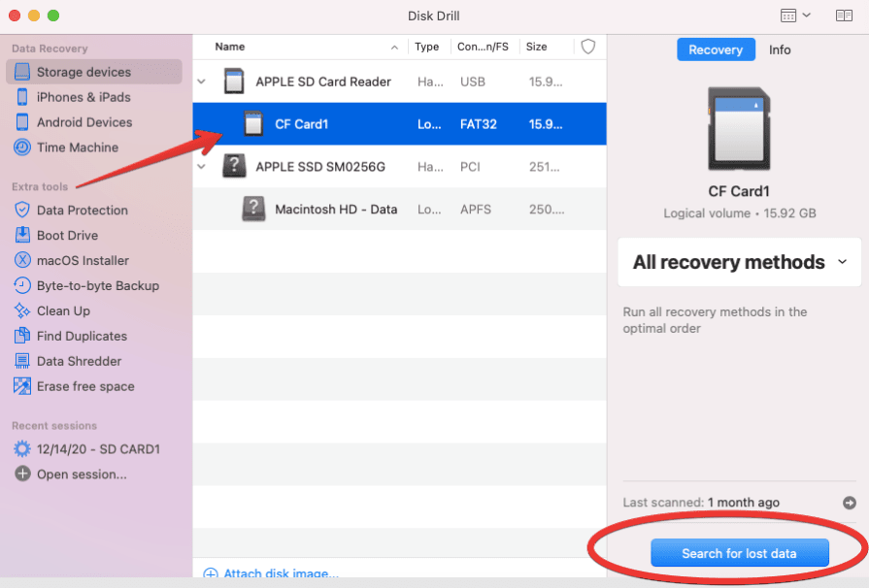Select the Macintosh HD - Data volume
869x588 pixels.
pyautogui.click(x=336, y=209)
